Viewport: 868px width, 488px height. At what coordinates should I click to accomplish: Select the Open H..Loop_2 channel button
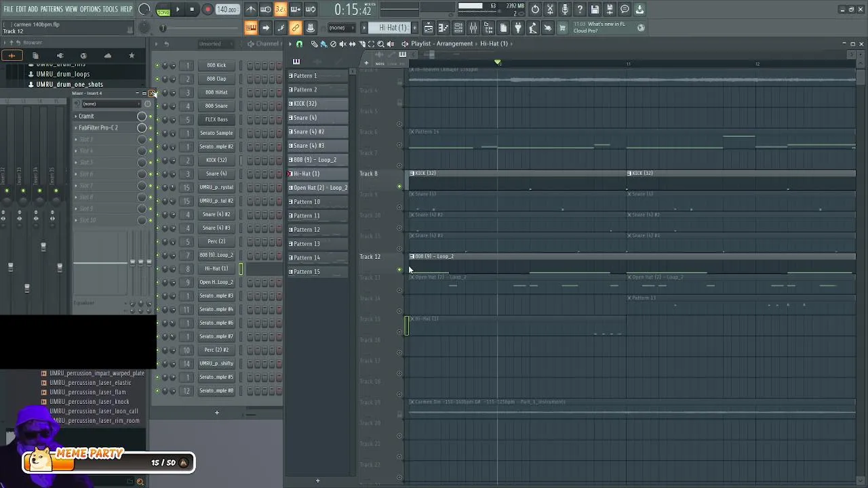pos(216,282)
